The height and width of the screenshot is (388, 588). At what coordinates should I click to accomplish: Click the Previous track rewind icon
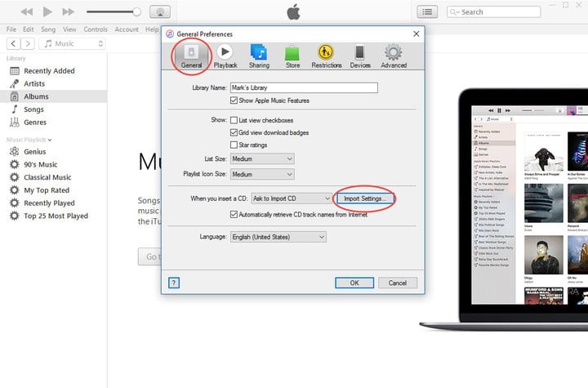pos(27,12)
